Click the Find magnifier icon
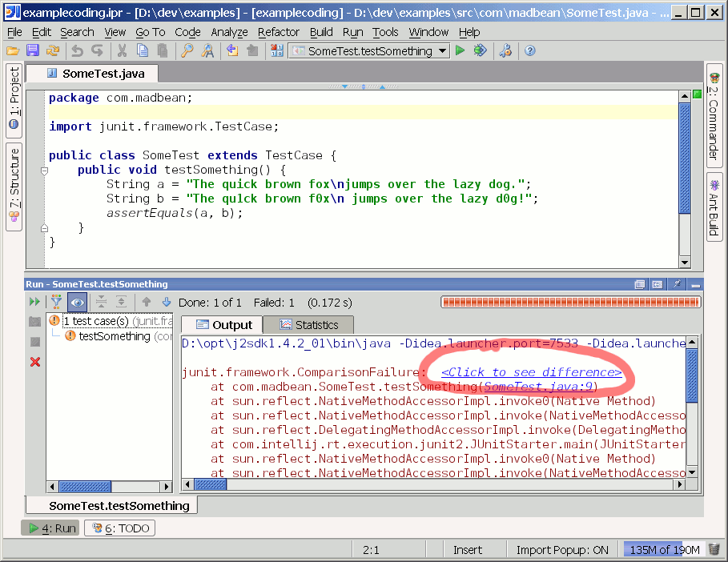The image size is (728, 562). coord(187,50)
